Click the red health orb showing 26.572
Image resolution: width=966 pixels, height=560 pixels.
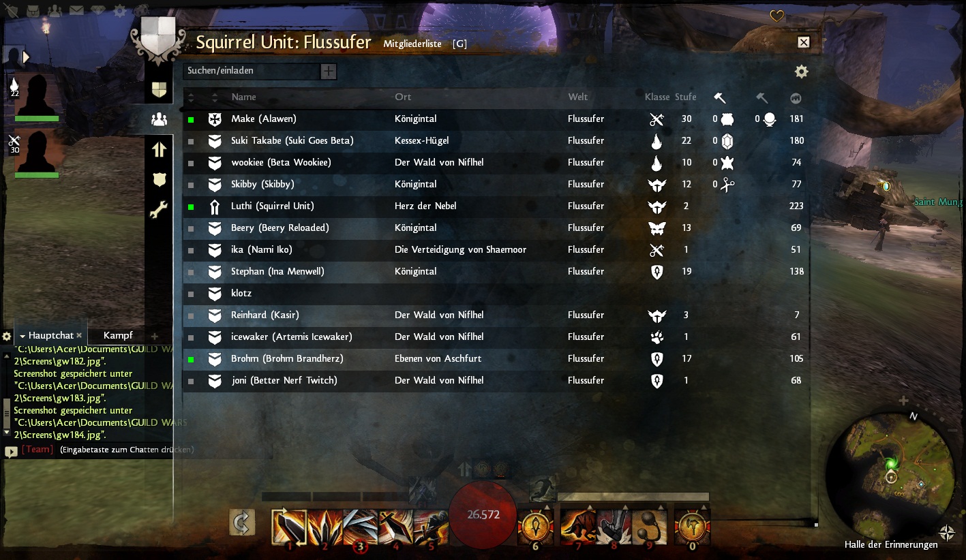pos(483,514)
